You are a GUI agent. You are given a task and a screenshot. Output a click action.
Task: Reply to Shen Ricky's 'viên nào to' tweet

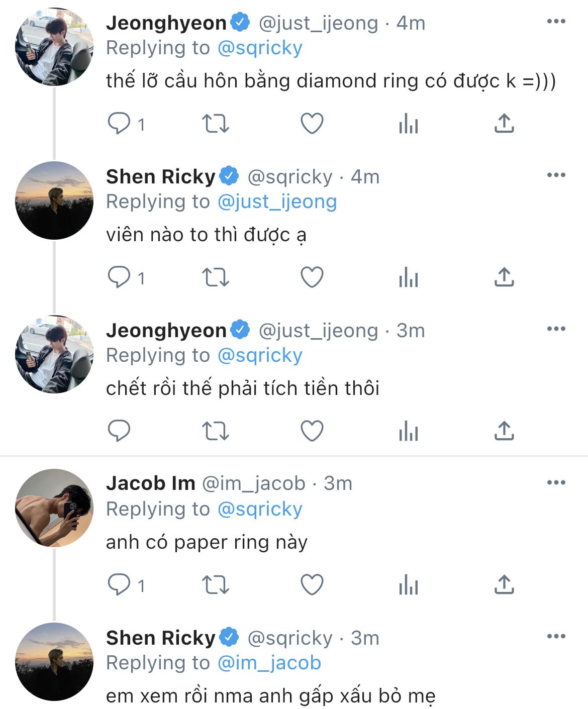tap(119, 277)
